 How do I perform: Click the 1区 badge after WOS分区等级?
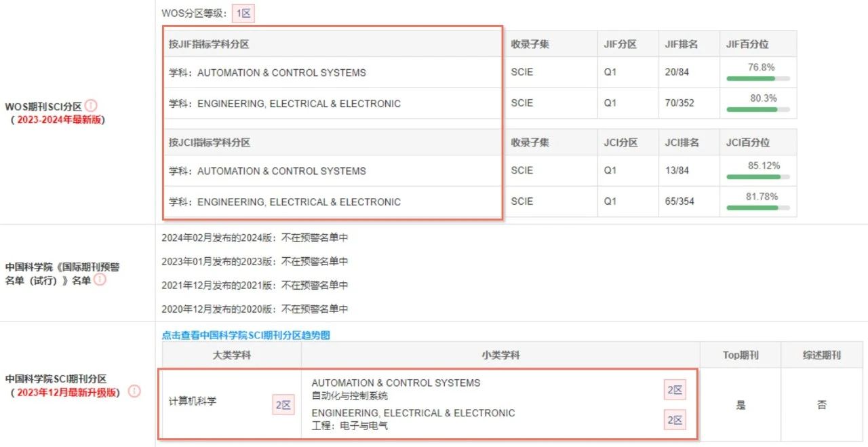point(243,13)
